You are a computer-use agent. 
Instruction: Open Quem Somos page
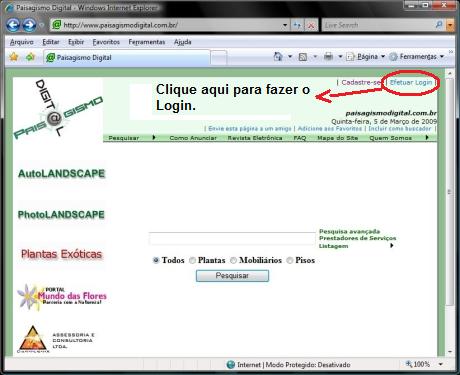[x=390, y=138]
